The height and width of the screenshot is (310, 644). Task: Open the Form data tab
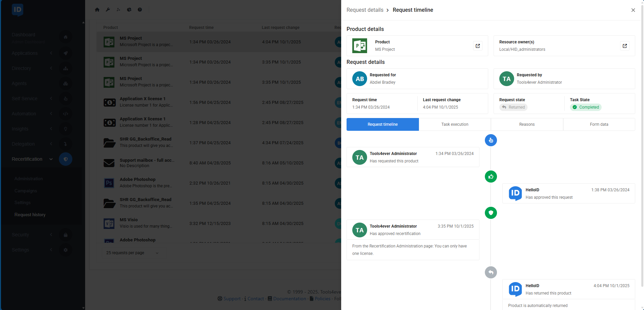[x=599, y=124]
